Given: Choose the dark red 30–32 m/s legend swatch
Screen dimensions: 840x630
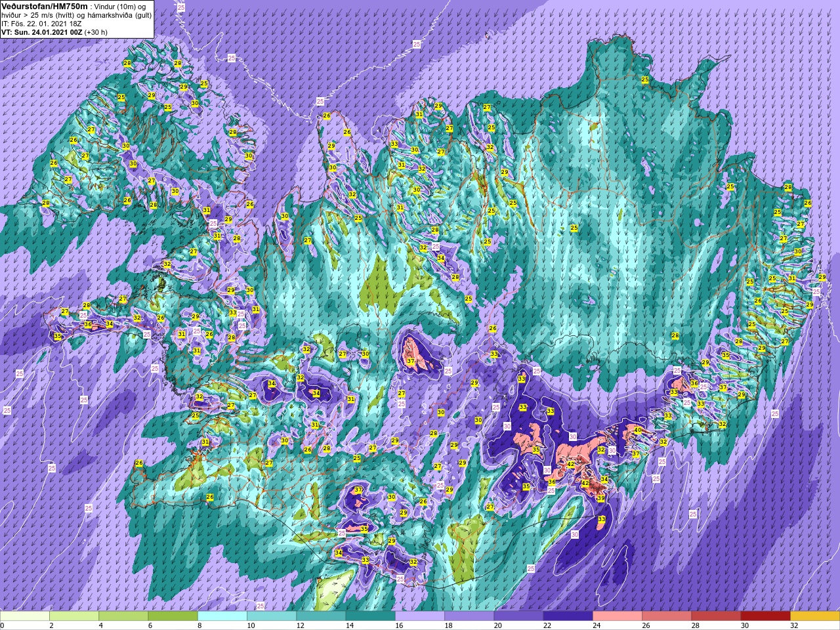Looking at the screenshot, I should [x=765, y=616].
